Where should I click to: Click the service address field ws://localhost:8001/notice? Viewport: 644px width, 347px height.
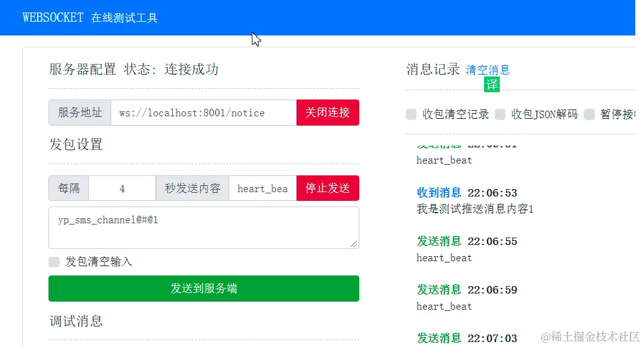point(204,113)
